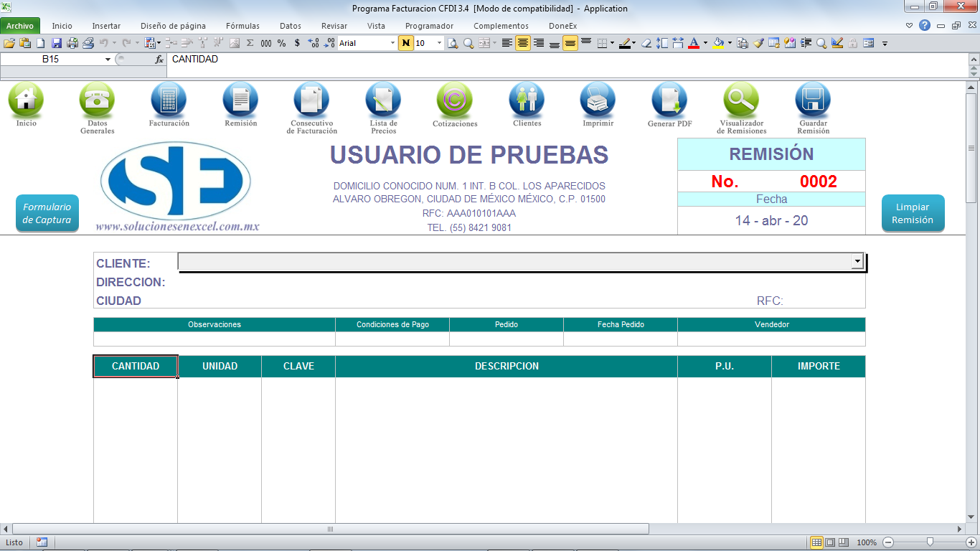Click the thousands separator 000 icon
Screen dimensions: 980x551
click(266, 43)
